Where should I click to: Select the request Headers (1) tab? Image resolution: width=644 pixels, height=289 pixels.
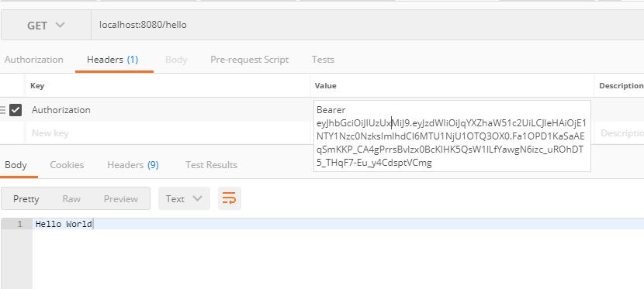[113, 60]
